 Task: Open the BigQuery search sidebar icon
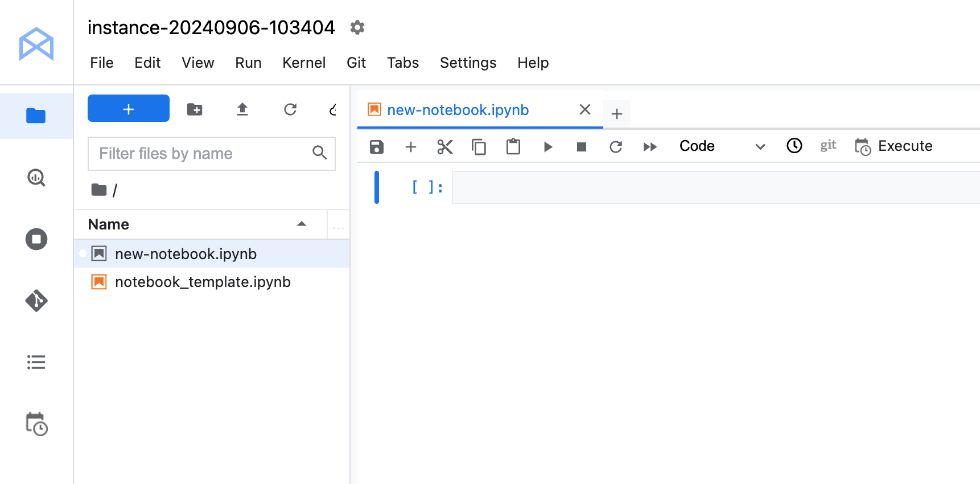[36, 178]
